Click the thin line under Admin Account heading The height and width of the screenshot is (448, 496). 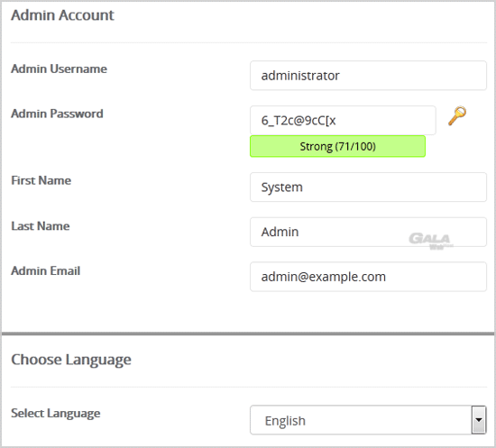[x=249, y=42]
